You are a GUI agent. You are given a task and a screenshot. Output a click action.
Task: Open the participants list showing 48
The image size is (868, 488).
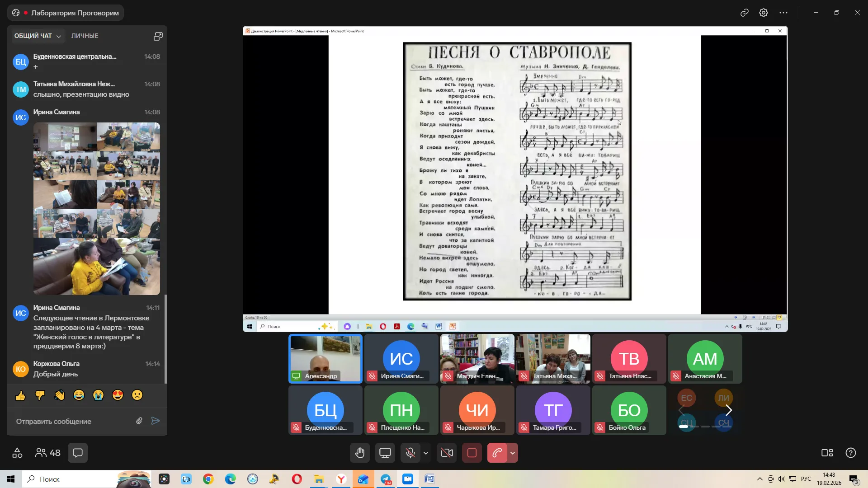pos(47,453)
